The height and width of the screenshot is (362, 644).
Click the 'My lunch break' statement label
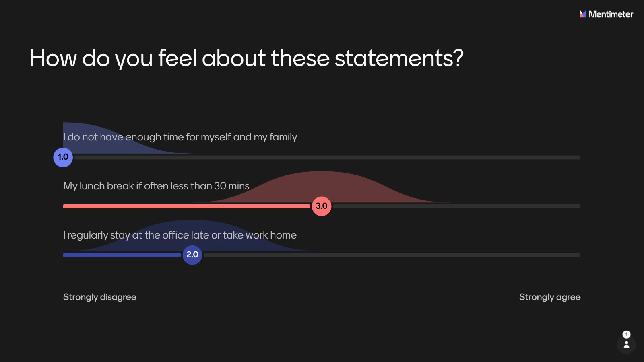(x=156, y=186)
